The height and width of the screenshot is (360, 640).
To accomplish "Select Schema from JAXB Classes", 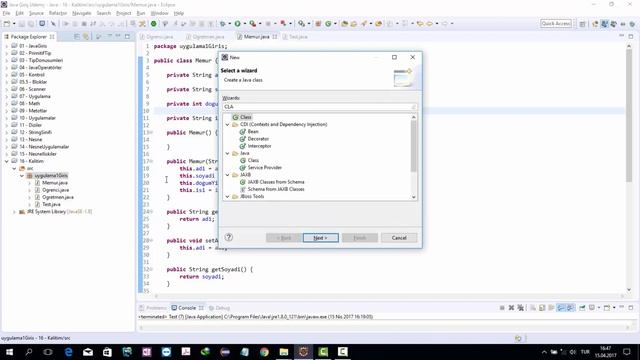I will (x=272, y=189).
